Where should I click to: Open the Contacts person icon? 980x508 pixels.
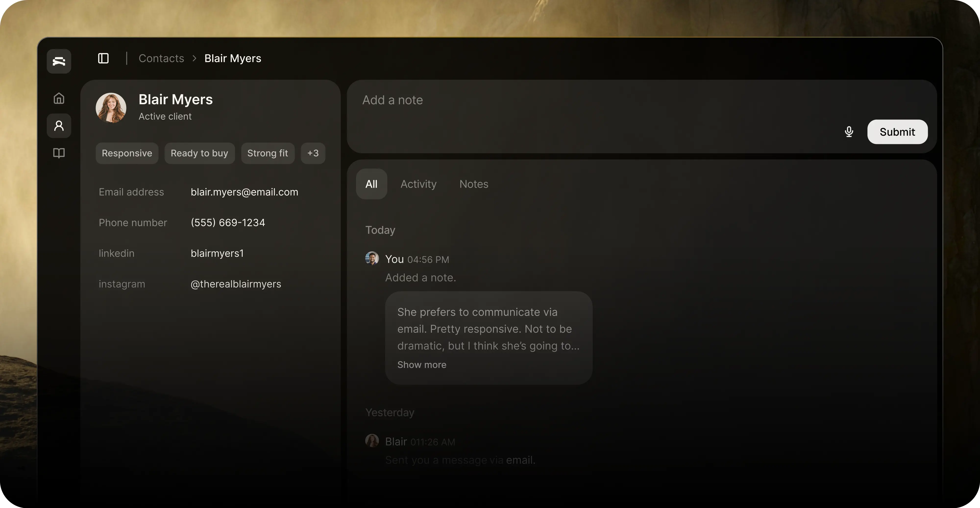[x=59, y=126]
